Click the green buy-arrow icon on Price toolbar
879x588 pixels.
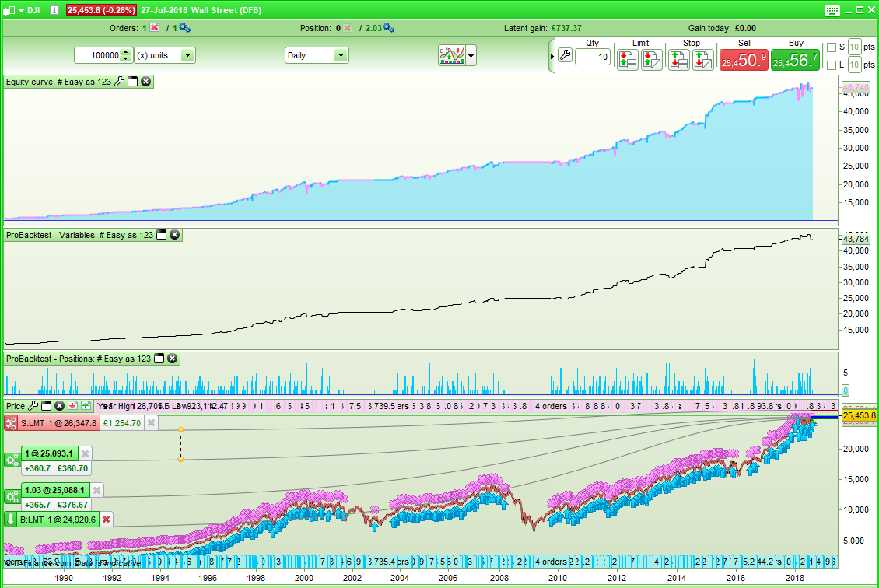86,405
